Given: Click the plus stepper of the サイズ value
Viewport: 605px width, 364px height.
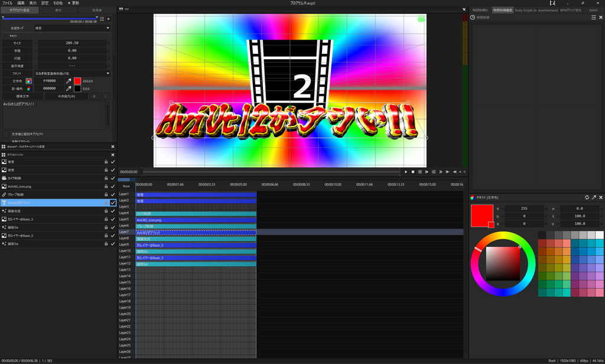Looking at the screenshot, I should 109,43.
